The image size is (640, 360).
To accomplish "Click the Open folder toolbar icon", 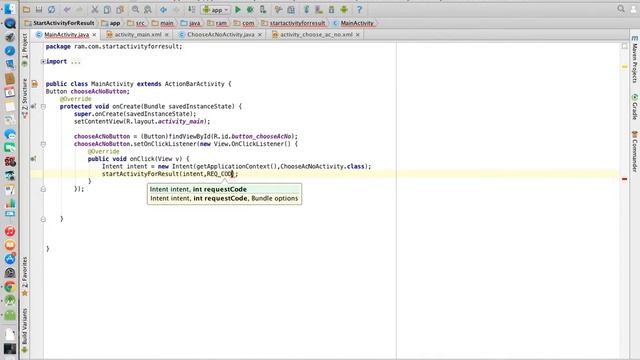I will point(26,9).
